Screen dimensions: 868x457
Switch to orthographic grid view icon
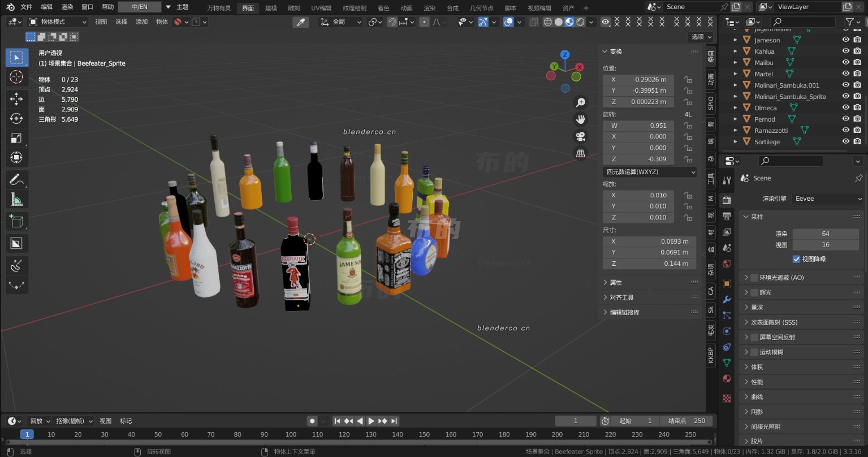pyautogui.click(x=580, y=153)
